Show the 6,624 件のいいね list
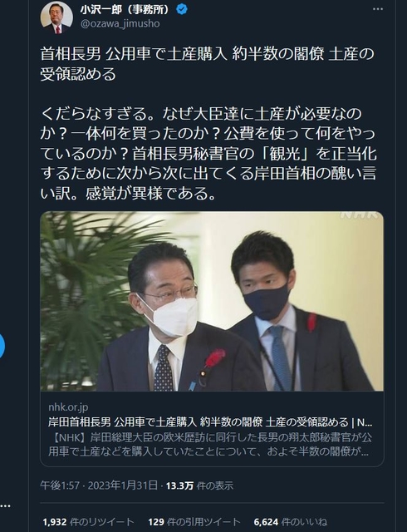Screen dimensions: 407x532 [290, 522]
